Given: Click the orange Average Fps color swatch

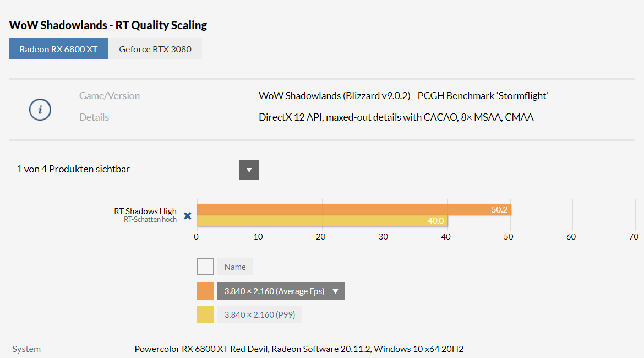Looking at the screenshot, I should [205, 291].
